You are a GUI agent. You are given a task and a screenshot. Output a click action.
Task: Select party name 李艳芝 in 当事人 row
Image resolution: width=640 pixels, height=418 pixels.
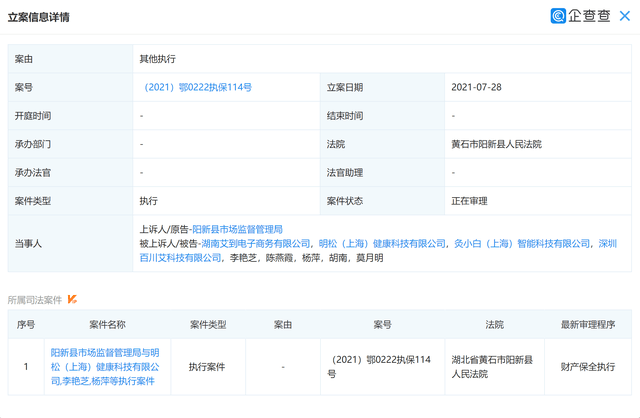(243, 258)
